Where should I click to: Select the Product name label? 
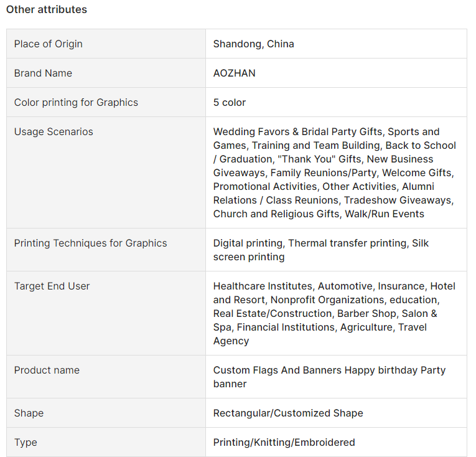[x=47, y=370]
